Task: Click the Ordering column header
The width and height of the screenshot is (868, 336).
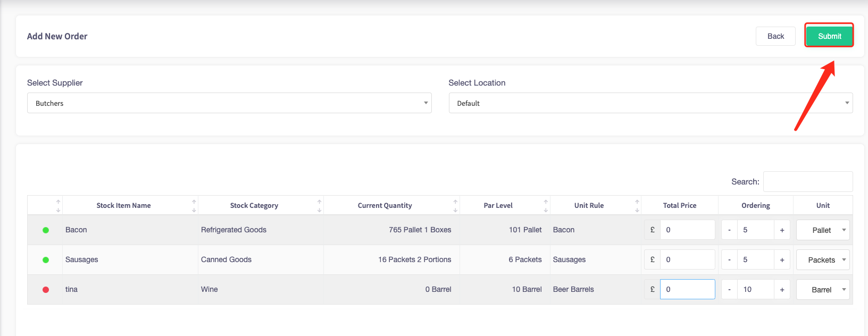Action: 756,206
